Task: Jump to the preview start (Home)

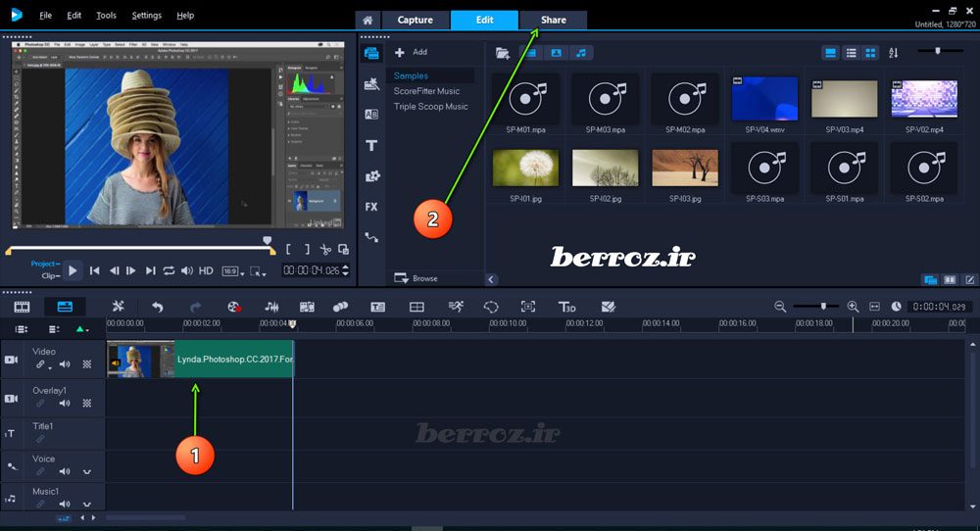Action: [x=94, y=270]
